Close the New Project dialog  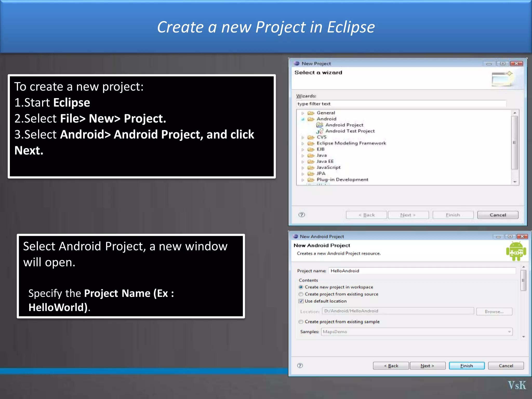pyautogui.click(x=516, y=64)
